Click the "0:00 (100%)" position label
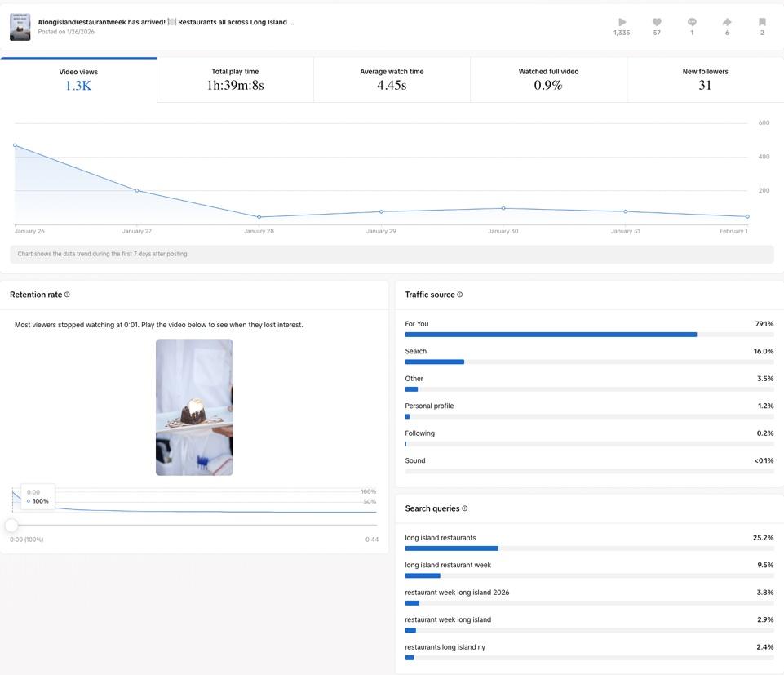784x675 pixels. [26, 540]
